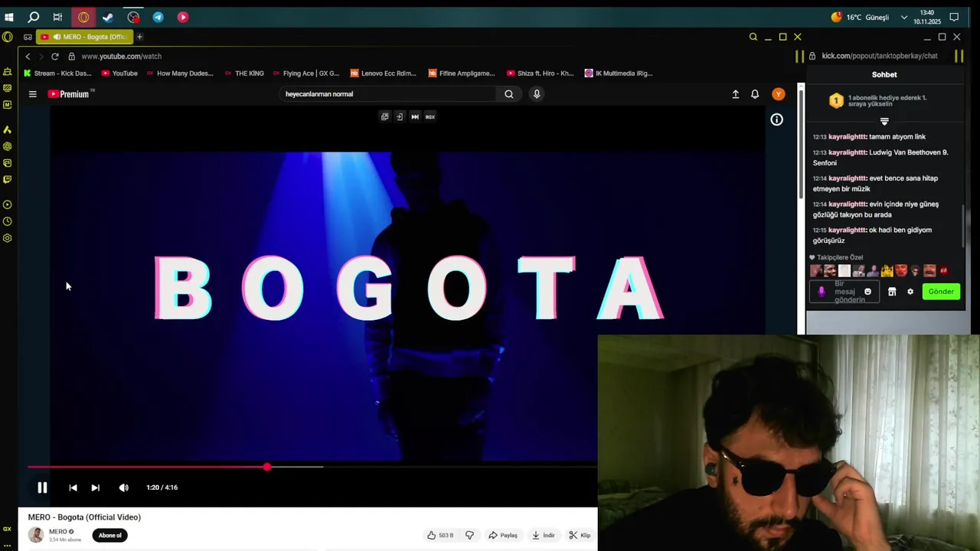Screen dimensions: 980x551
Task: Mute the video volume speaker icon
Action: point(123,487)
